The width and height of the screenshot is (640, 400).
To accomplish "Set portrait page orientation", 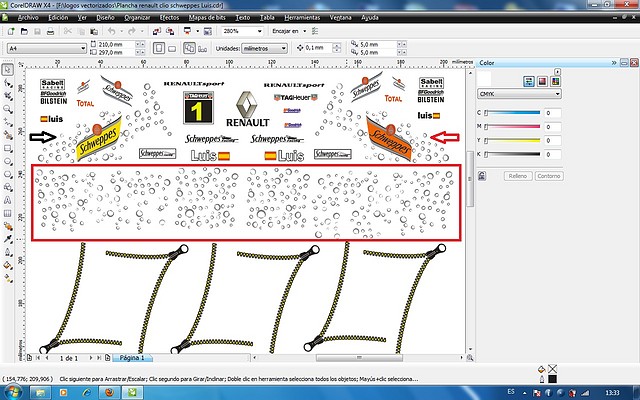I will [x=159, y=48].
